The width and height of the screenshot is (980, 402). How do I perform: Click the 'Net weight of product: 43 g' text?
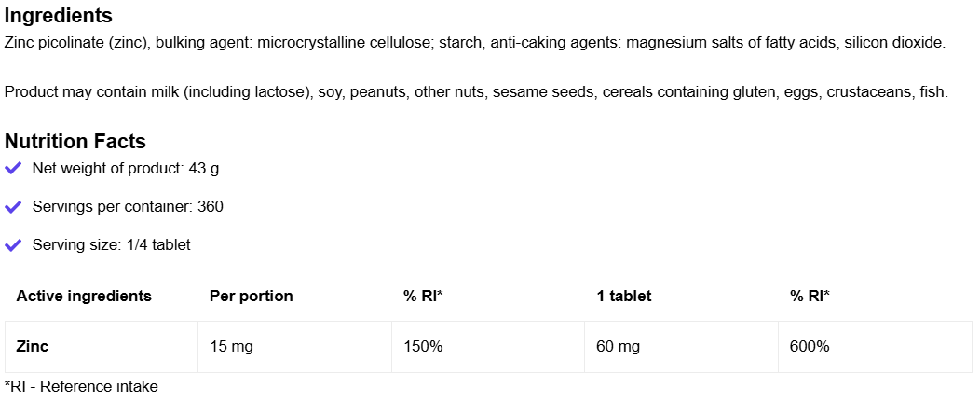[x=126, y=169]
